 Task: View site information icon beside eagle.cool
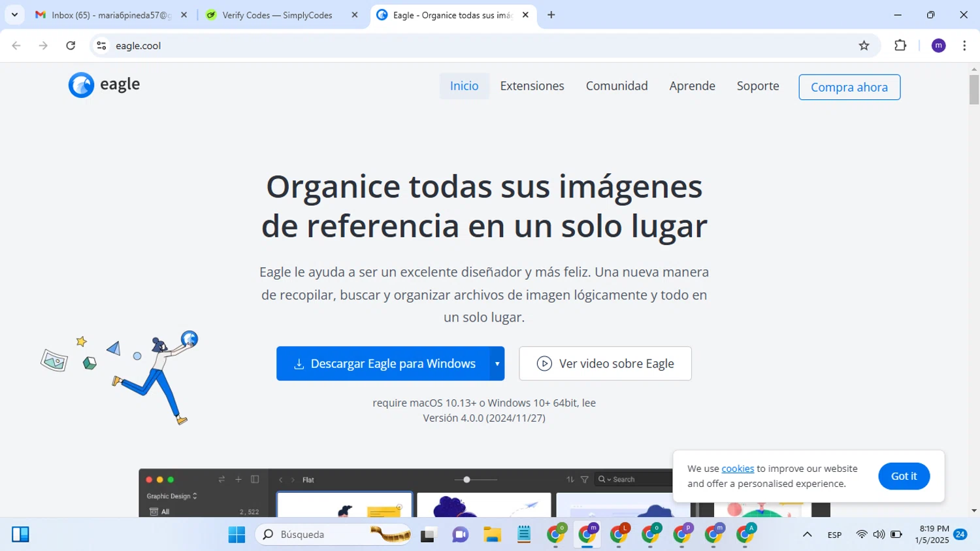pos(101,46)
